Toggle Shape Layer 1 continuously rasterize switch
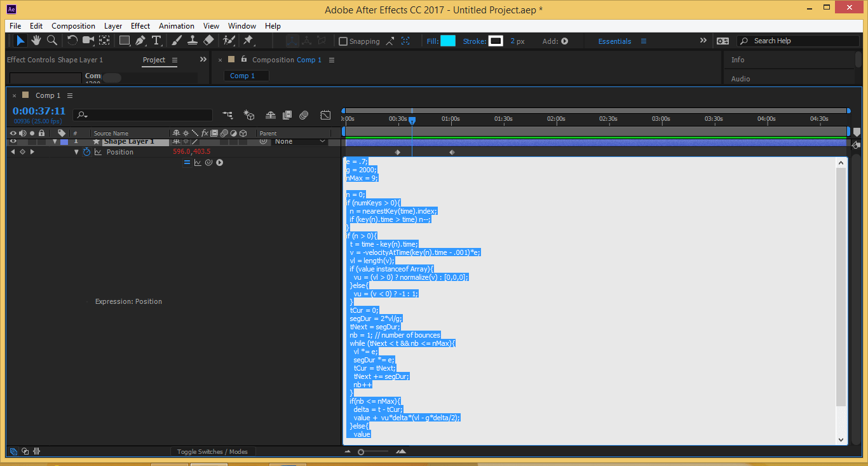The height and width of the screenshot is (466, 868). (x=186, y=141)
